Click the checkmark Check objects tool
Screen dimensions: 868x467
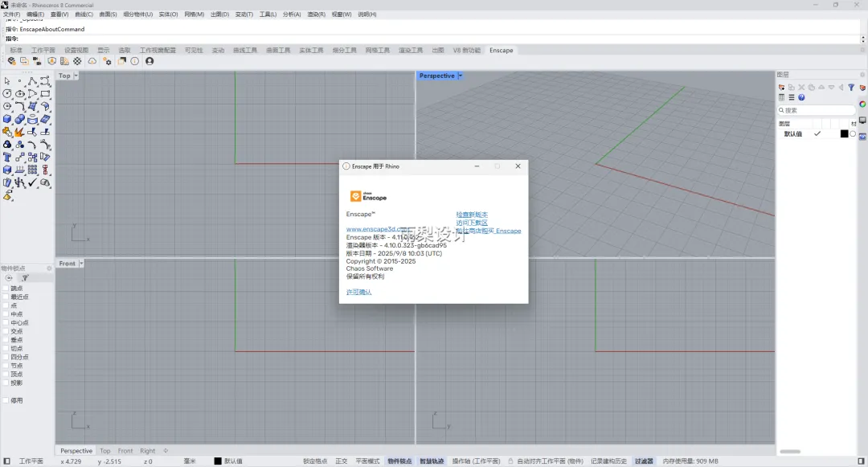click(x=32, y=182)
